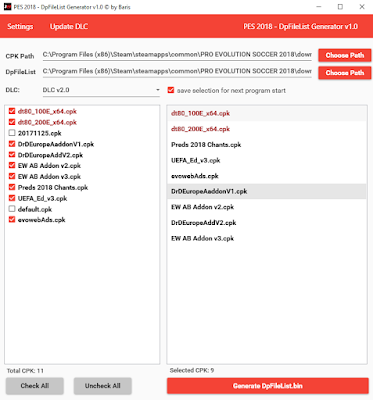Viewport: 373px width, 400px height.
Task: Select evowebAds.cpk in selected list
Action: coord(267,176)
